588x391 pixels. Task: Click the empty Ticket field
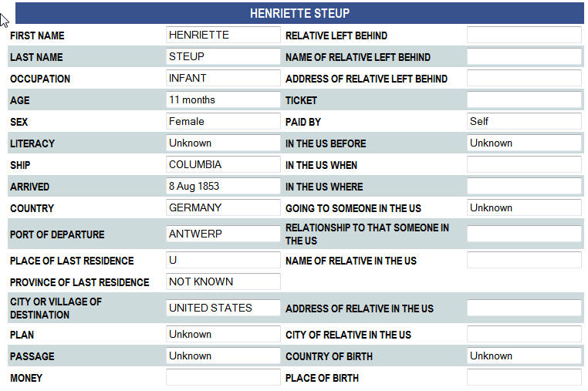coord(524,100)
